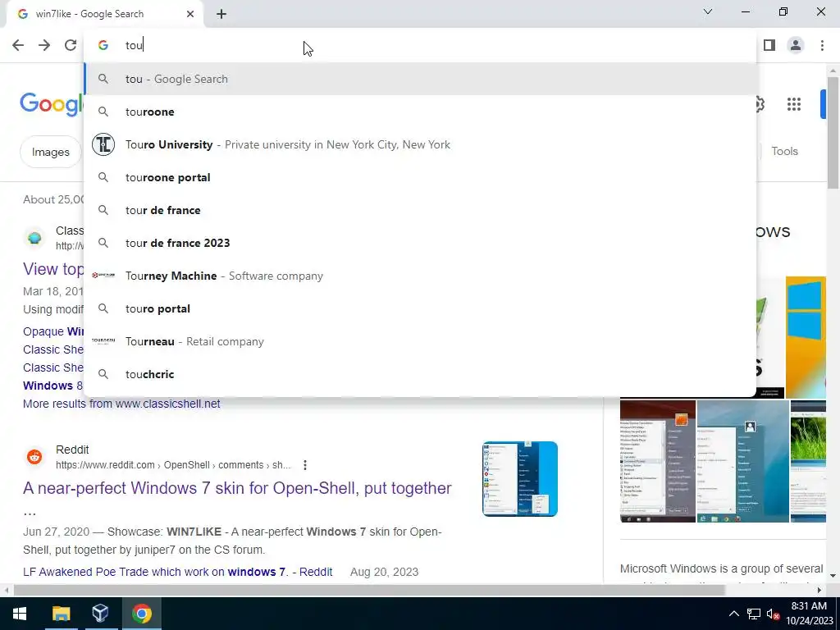The width and height of the screenshot is (840, 630).
Task: Open a new tab with the plus button
Action: pyautogui.click(x=221, y=15)
